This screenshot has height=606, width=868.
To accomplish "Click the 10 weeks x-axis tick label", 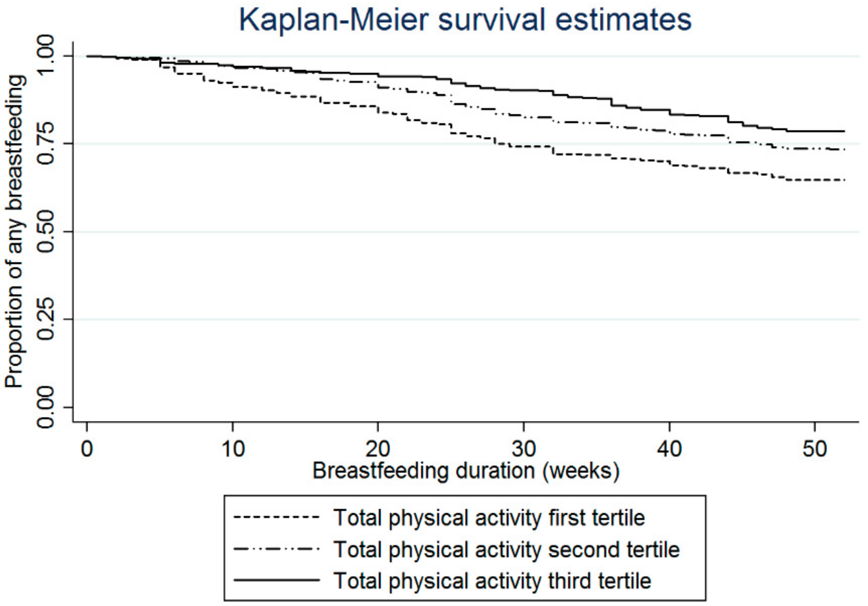I will 233,448.
